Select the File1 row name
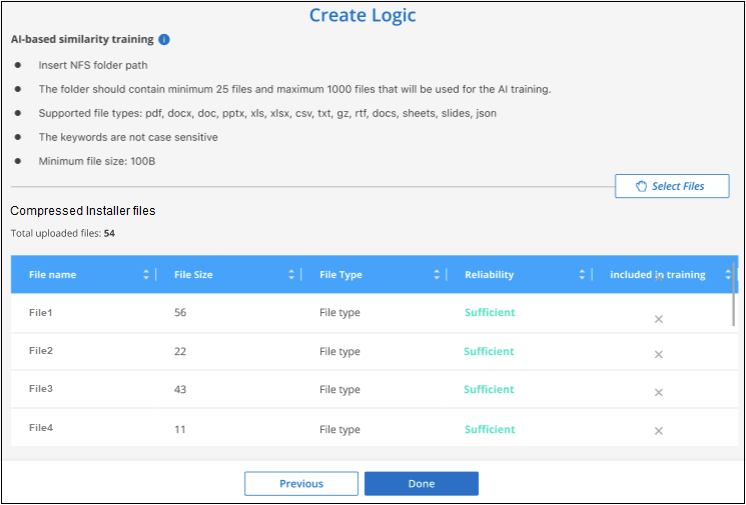 point(41,312)
